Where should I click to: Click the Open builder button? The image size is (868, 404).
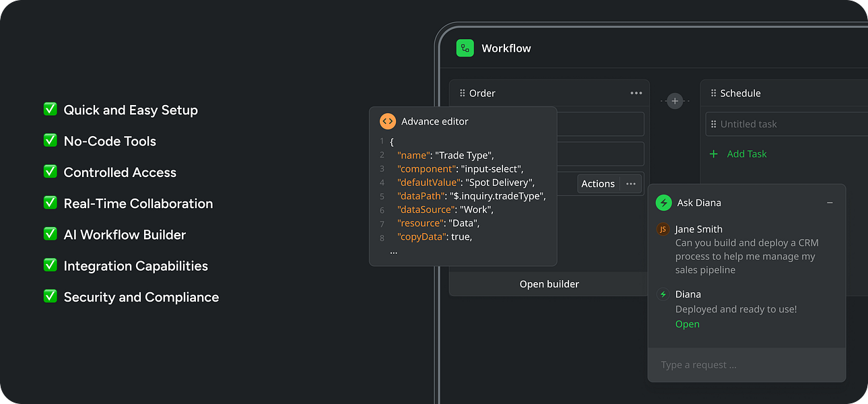coord(549,284)
